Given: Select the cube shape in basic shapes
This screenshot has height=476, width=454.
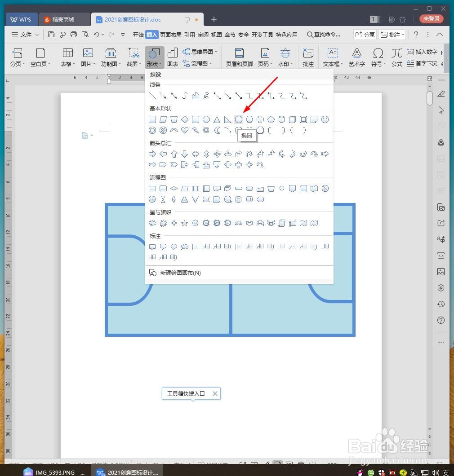Looking at the screenshot, I should tap(292, 119).
